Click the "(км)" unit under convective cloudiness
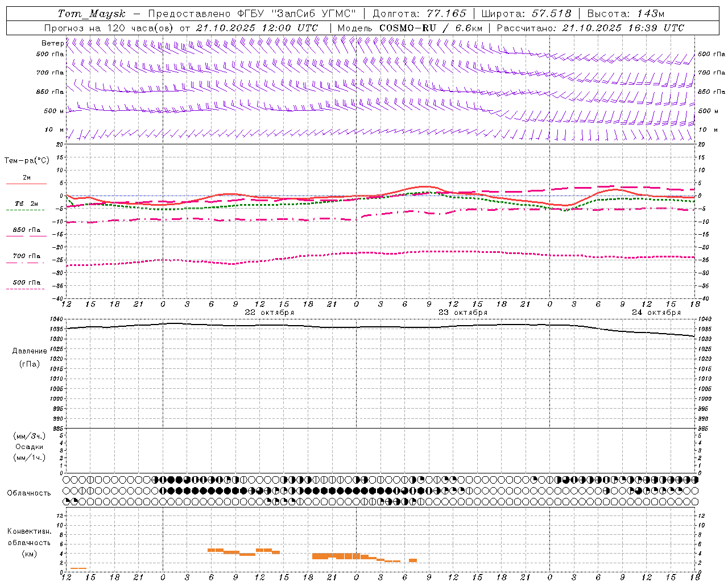The width and height of the screenshot is (728, 582). point(30,554)
